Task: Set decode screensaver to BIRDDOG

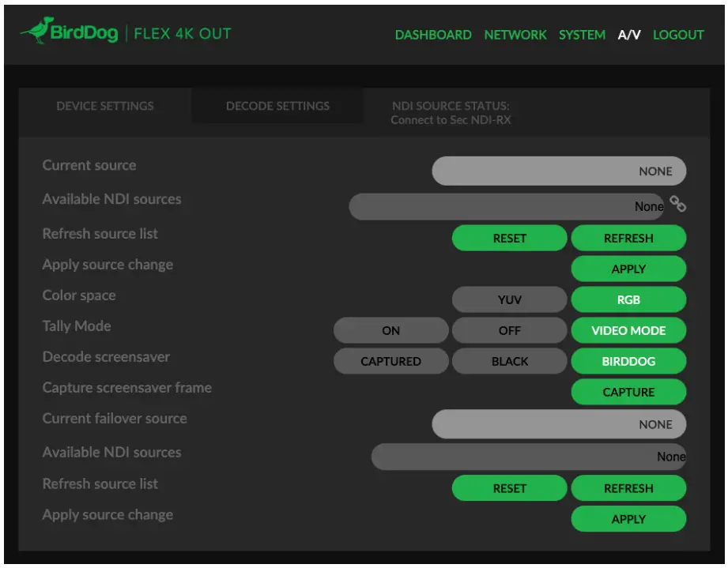Action: click(628, 361)
